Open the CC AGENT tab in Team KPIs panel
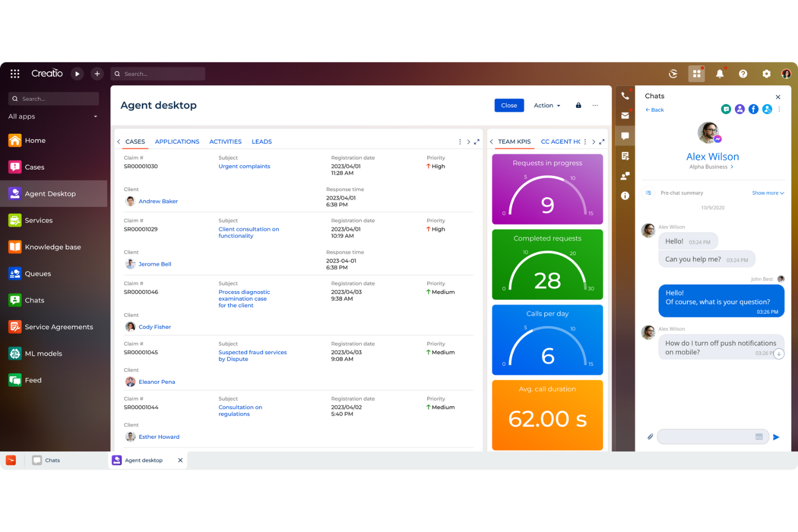 pyautogui.click(x=561, y=141)
